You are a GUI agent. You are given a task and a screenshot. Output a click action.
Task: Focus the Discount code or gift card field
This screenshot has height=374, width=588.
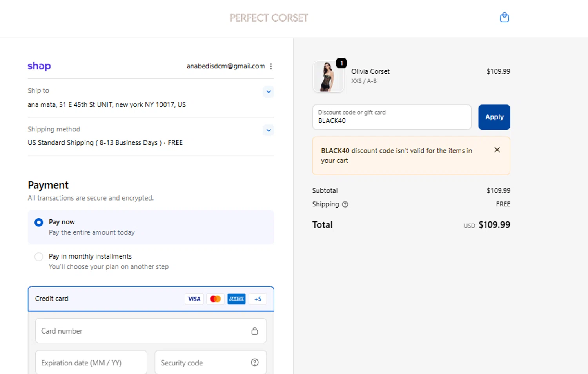392,117
